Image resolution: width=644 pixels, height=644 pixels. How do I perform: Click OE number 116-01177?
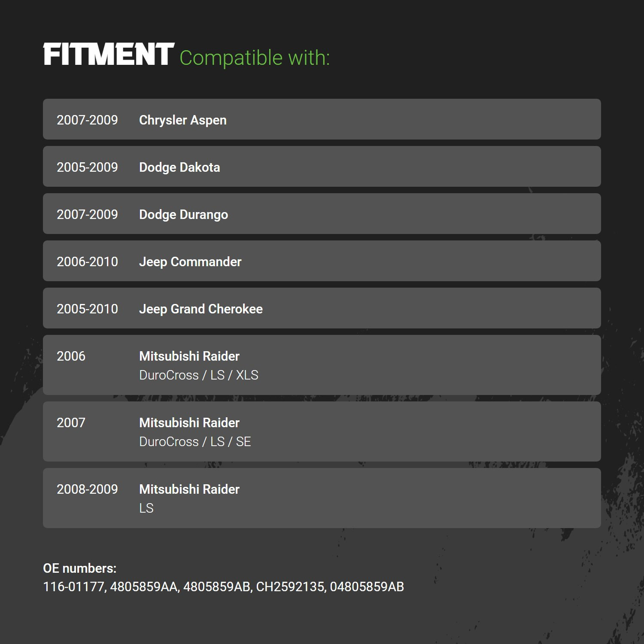pos(75,587)
